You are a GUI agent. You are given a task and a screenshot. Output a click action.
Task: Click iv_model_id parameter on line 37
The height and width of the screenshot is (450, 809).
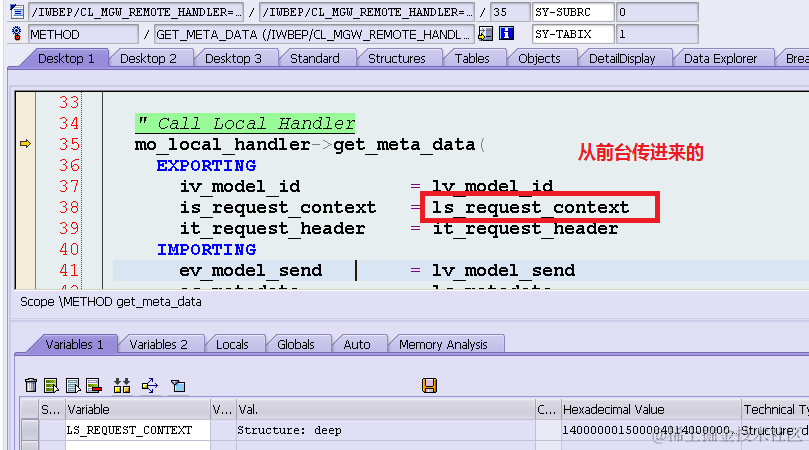[x=239, y=186]
